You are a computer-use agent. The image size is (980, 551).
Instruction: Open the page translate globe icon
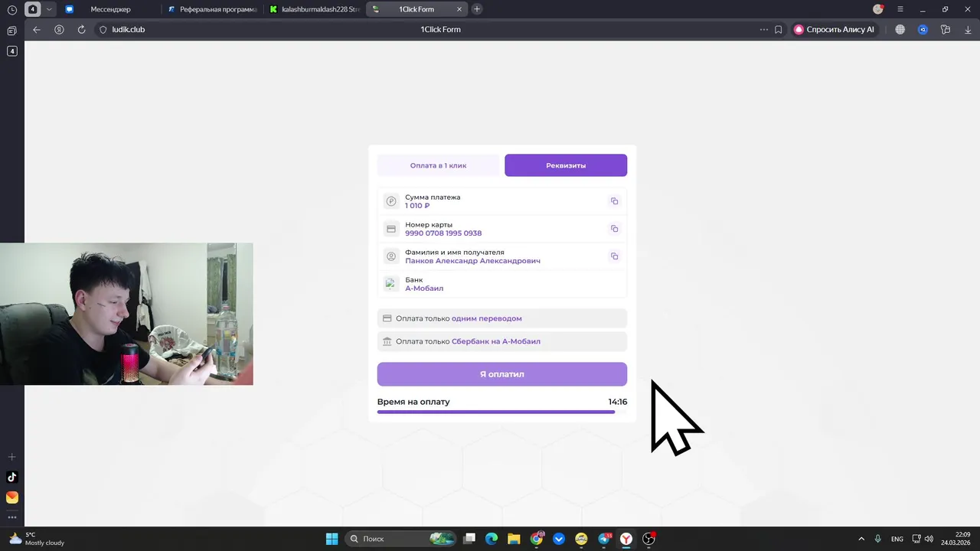click(x=900, y=29)
